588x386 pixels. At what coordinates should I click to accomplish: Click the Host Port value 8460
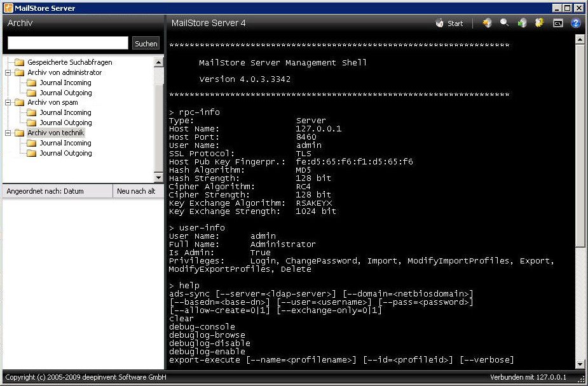(306, 137)
